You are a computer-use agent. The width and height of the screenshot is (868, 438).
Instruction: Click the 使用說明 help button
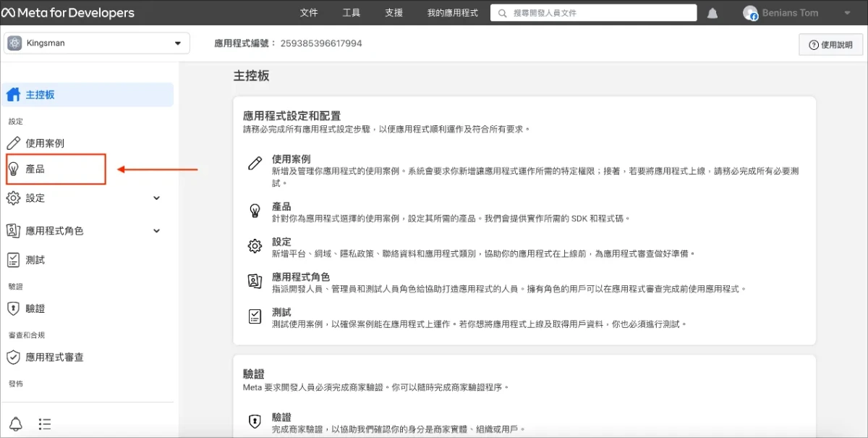point(830,45)
